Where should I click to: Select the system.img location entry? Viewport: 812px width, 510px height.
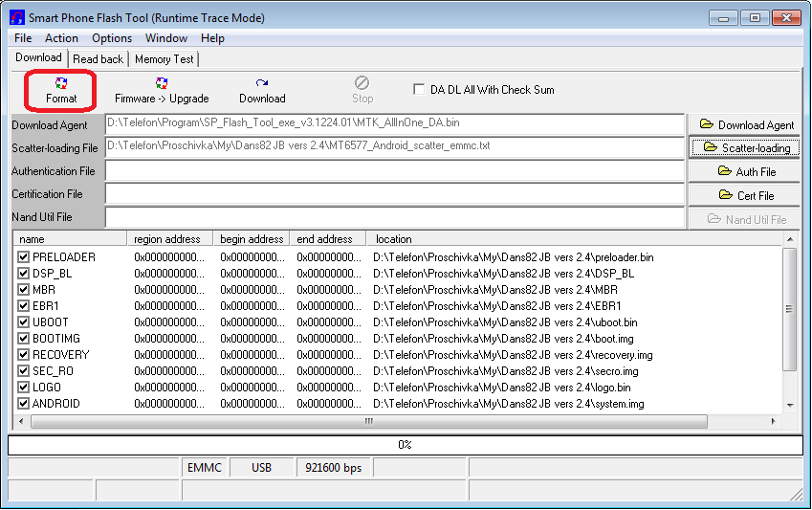[x=509, y=404]
